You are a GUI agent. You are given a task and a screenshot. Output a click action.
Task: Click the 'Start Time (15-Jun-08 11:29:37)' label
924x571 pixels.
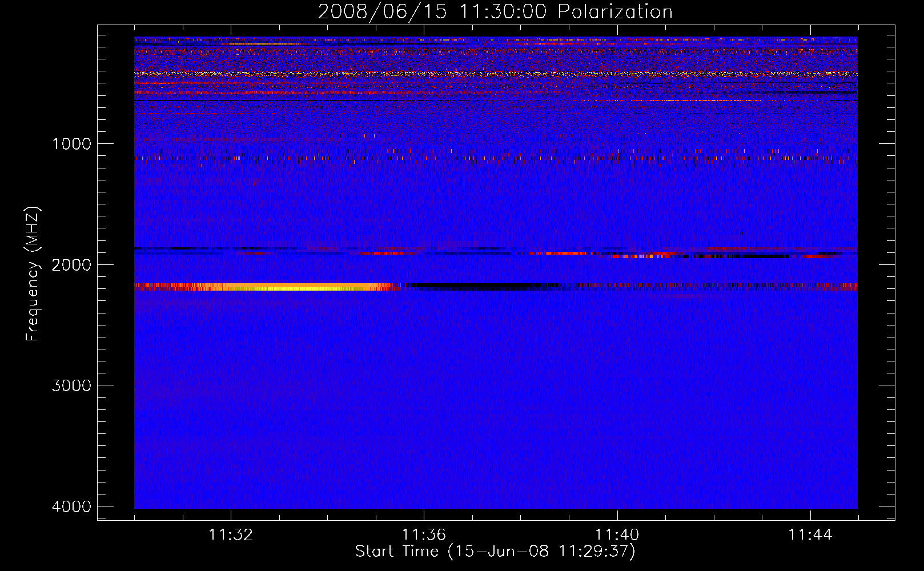point(495,552)
